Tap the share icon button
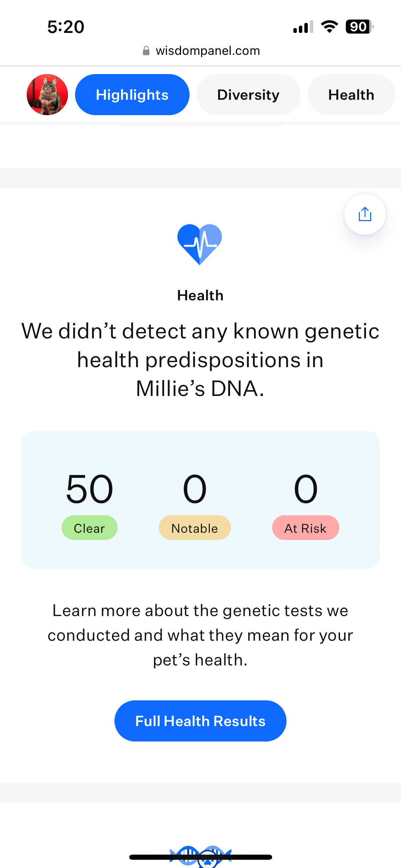The width and height of the screenshot is (401, 868). click(x=365, y=214)
